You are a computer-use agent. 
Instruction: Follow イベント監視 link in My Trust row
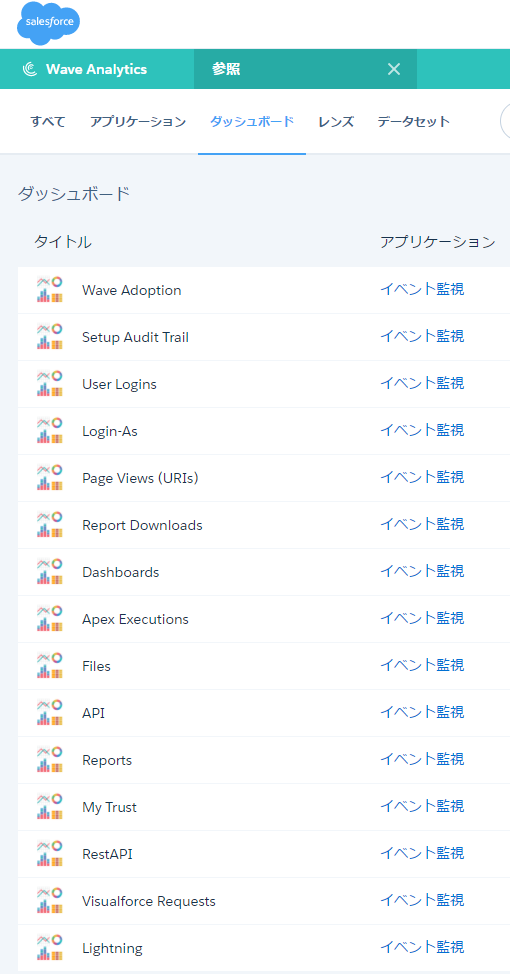click(x=422, y=806)
